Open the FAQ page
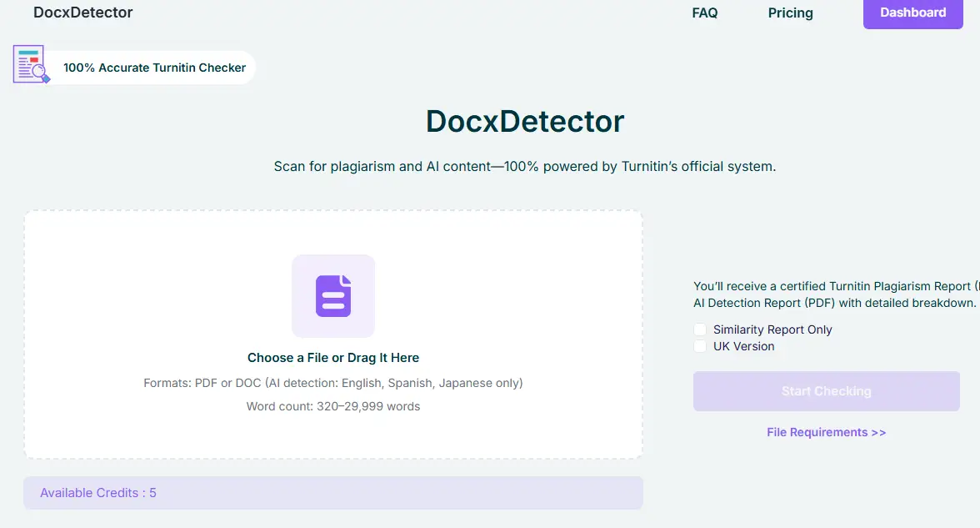 704,13
